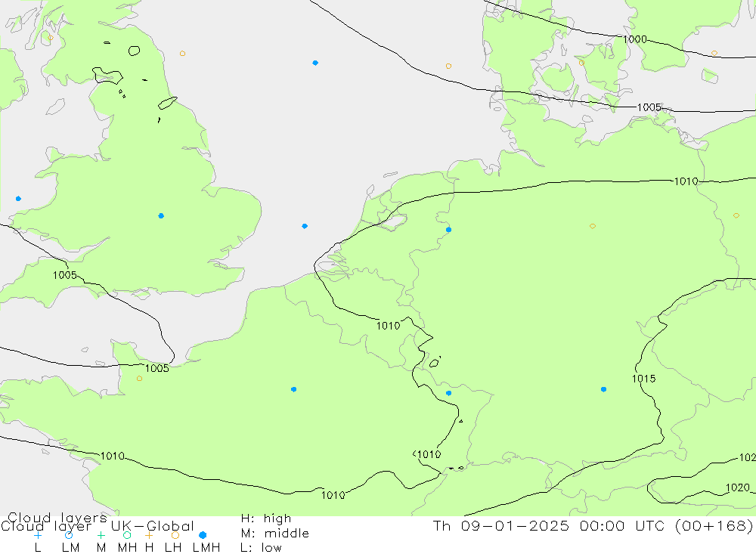Image resolution: width=756 pixels, height=554 pixels.
Task: Click the 1010 isobar label near Brittany
Action: tap(113, 456)
